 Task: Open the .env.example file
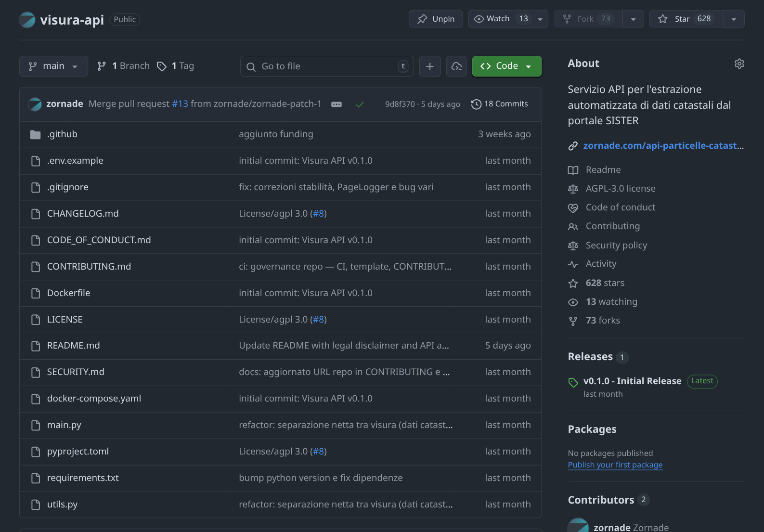pyautogui.click(x=75, y=161)
